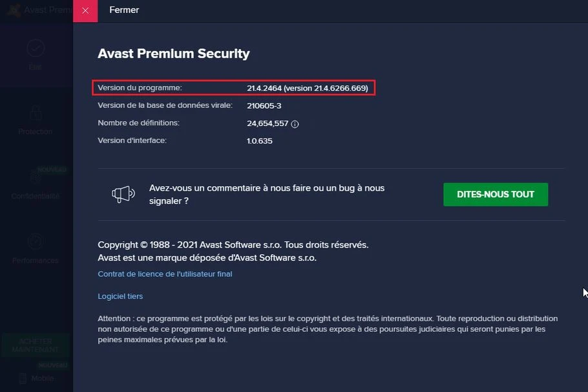Click the interface version 1.0.635
Viewport: 588px width, 392px height.
pos(260,140)
